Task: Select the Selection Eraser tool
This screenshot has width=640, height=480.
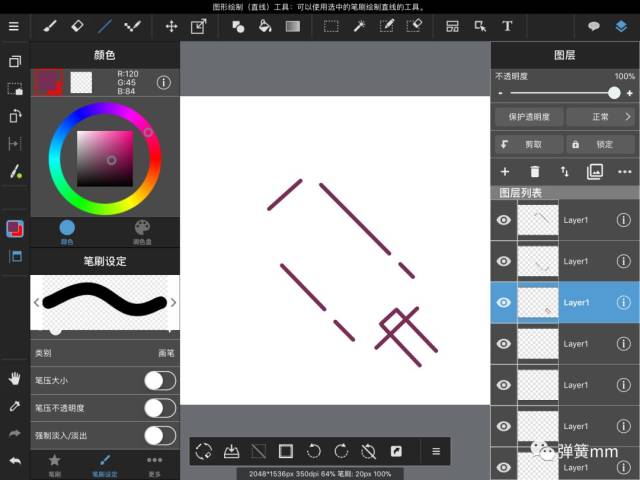Action: tap(414, 27)
